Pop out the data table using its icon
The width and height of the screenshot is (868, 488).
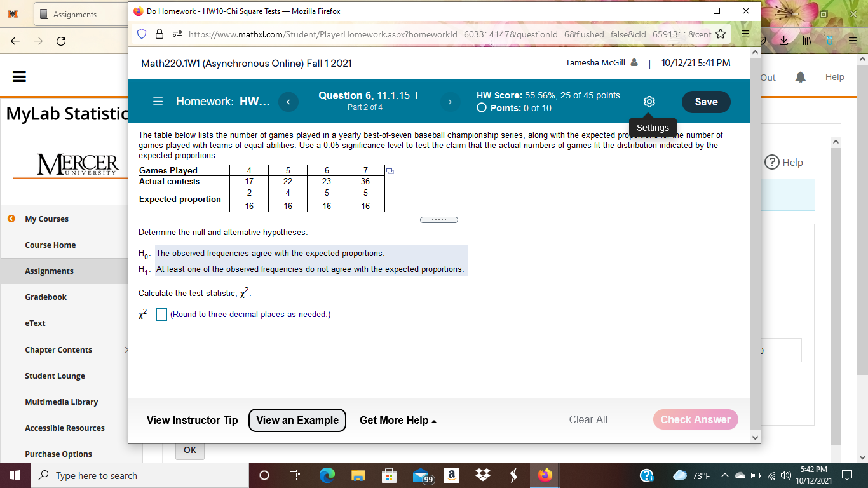pyautogui.click(x=390, y=170)
